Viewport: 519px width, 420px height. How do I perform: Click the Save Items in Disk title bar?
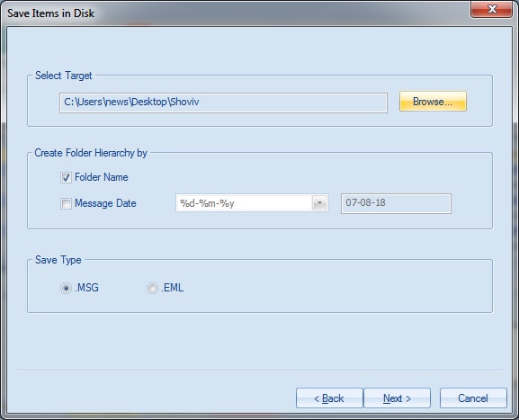(232, 13)
